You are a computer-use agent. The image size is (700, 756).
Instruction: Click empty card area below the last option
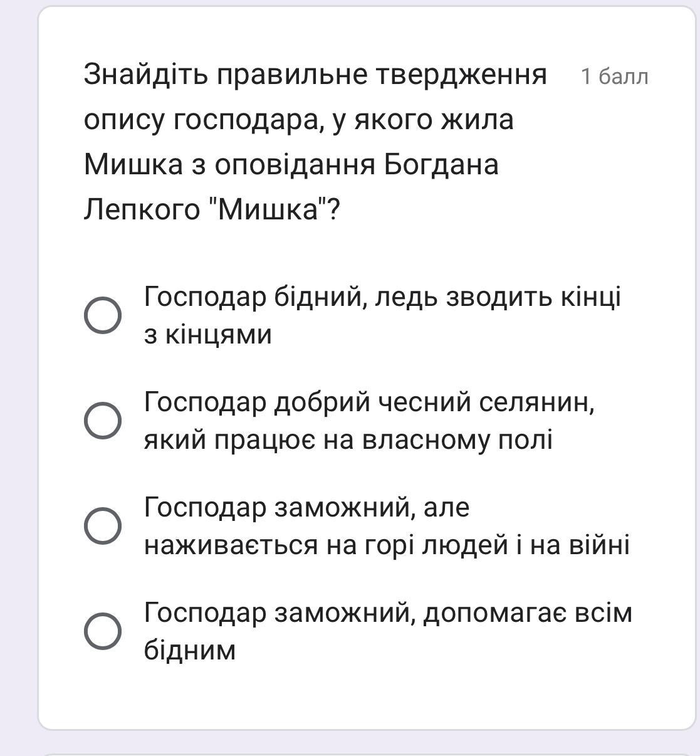coord(367,696)
